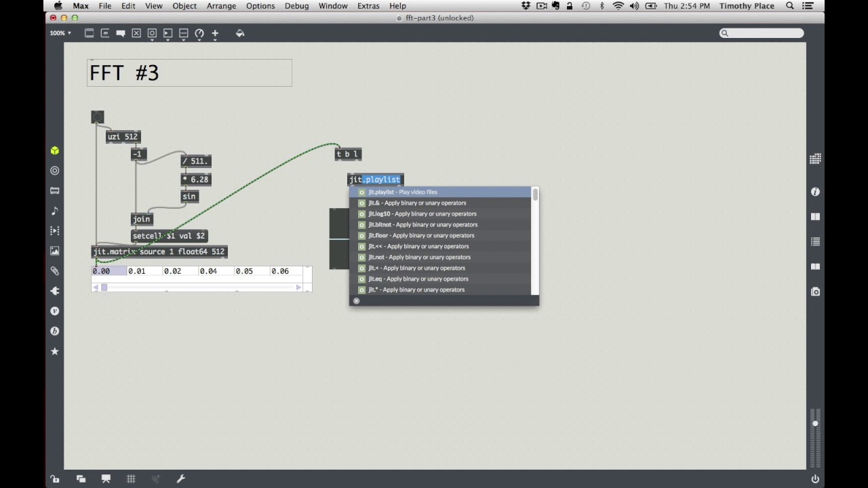Open the Object menu
Image resolution: width=868 pixels, height=488 pixels.
click(x=184, y=6)
